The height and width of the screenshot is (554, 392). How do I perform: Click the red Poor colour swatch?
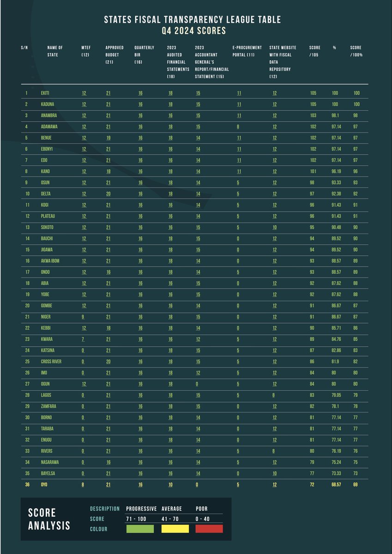(x=209, y=529)
